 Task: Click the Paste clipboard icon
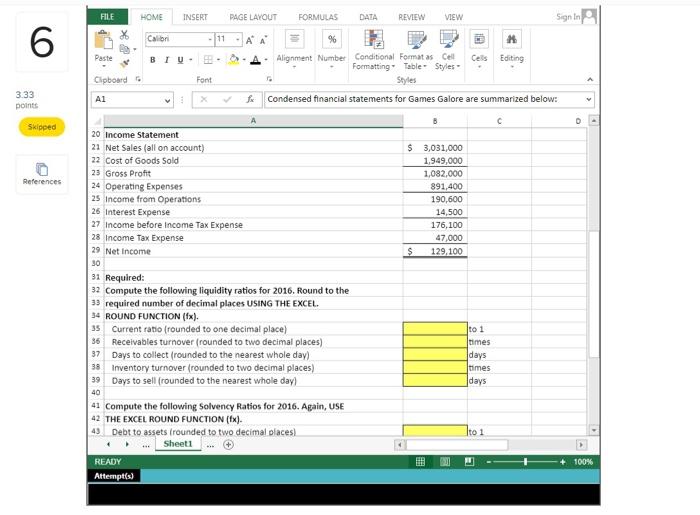[103, 40]
